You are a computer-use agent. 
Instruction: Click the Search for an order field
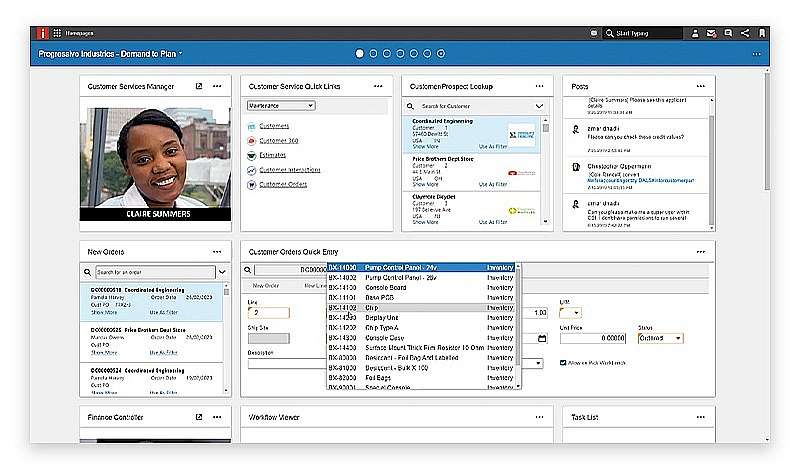tap(149, 271)
